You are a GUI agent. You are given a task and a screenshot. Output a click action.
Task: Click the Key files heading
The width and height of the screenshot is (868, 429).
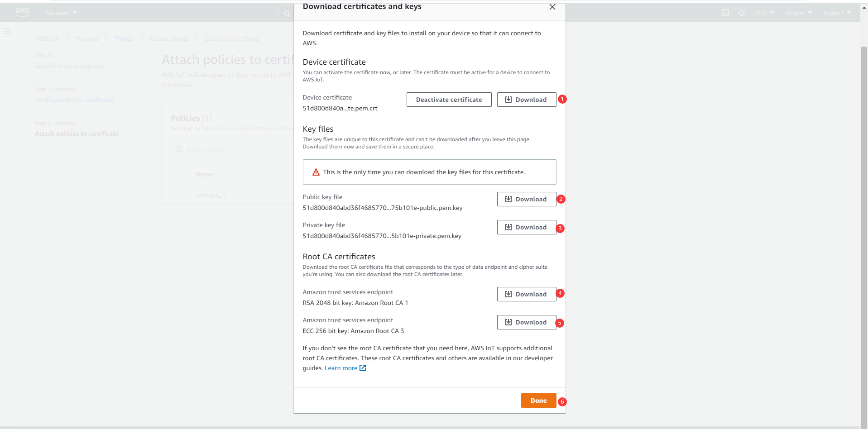(x=318, y=129)
